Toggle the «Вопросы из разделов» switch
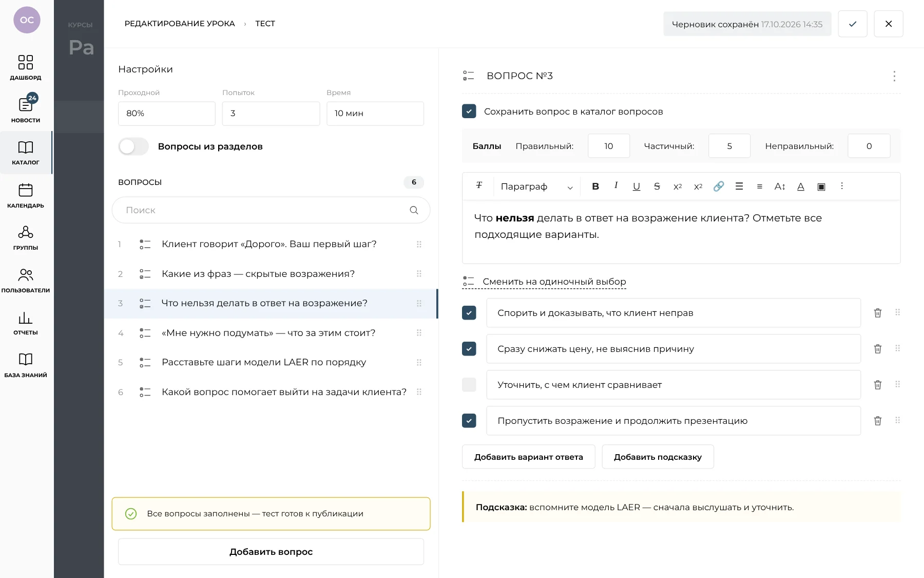924x578 pixels. tap(133, 146)
